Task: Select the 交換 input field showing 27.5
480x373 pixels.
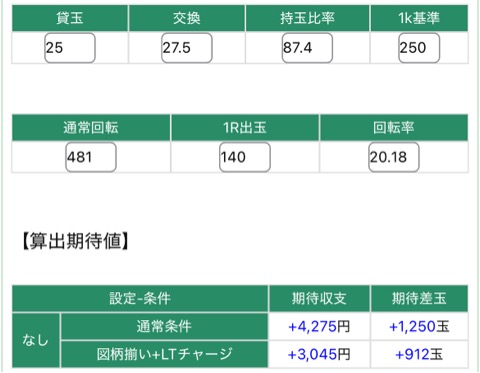Action: point(187,48)
